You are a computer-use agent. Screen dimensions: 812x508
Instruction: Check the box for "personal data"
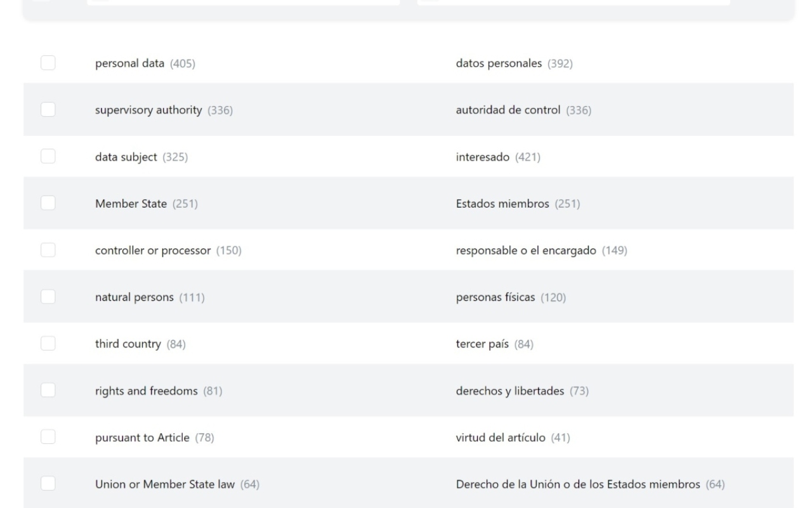point(48,63)
